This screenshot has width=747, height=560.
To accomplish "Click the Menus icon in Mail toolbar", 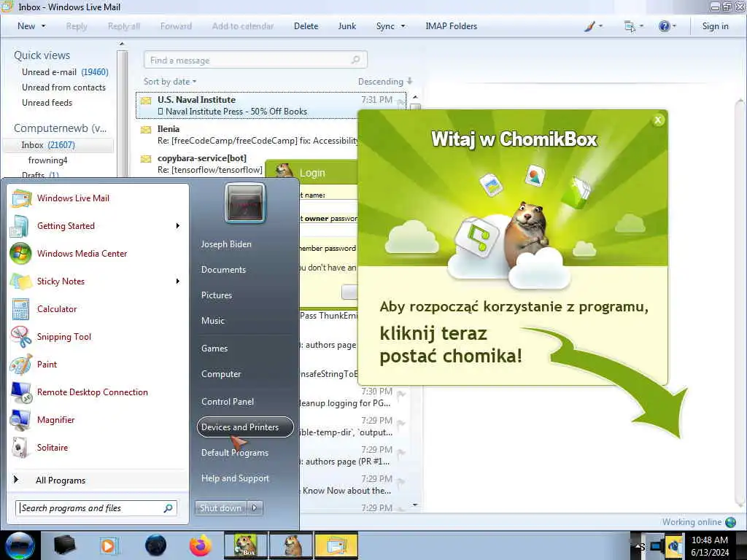I will coord(630,27).
